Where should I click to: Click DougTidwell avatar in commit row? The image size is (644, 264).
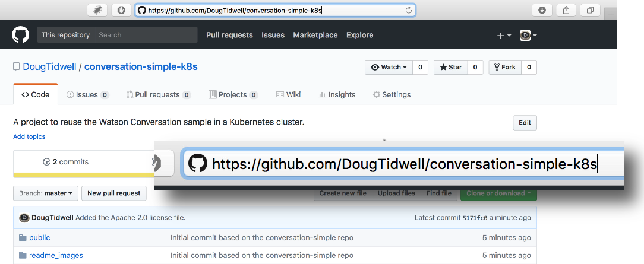click(24, 218)
